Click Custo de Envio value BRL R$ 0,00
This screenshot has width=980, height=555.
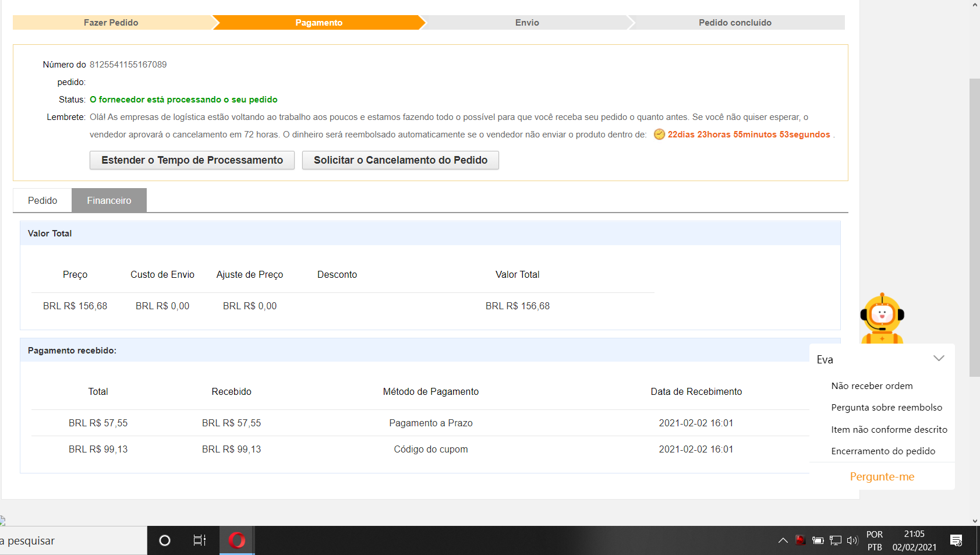[x=162, y=306]
